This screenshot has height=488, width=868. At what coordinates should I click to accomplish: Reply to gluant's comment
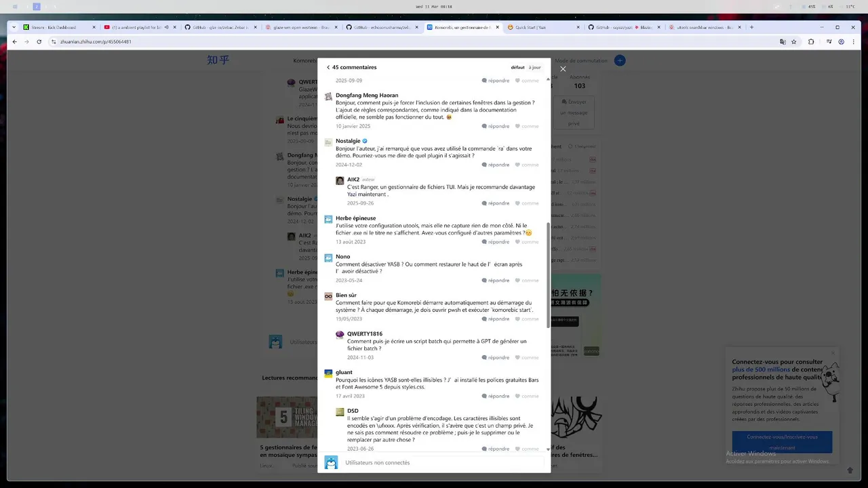tap(496, 396)
